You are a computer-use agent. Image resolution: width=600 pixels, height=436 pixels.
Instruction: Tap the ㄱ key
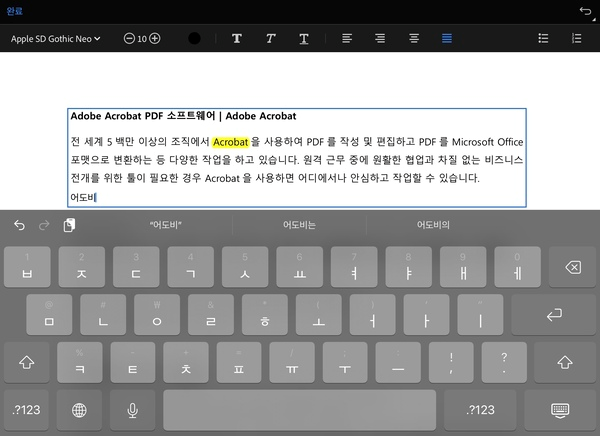pyautogui.click(x=191, y=267)
